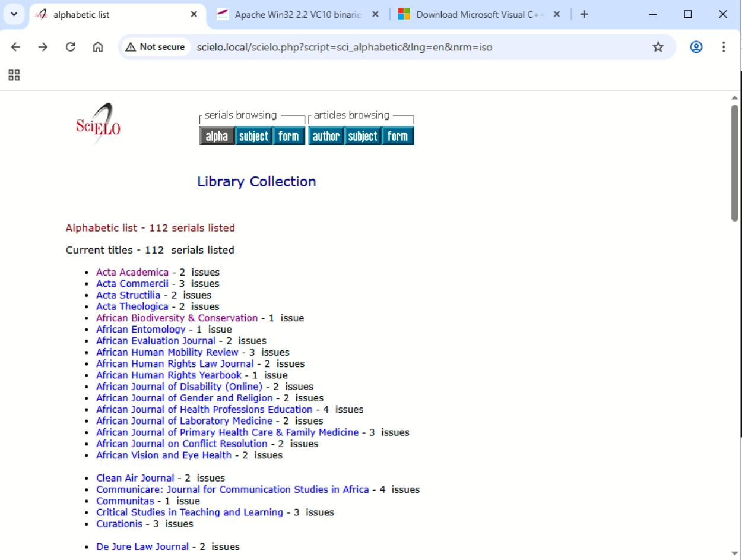The width and height of the screenshot is (742, 560).
Task: Click the SciELO logo
Action: [97, 125]
